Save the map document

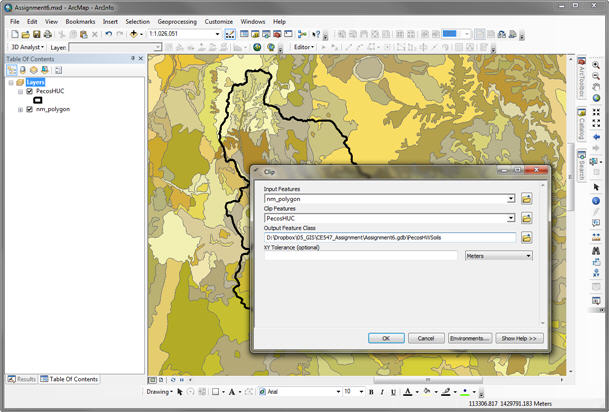37,34
